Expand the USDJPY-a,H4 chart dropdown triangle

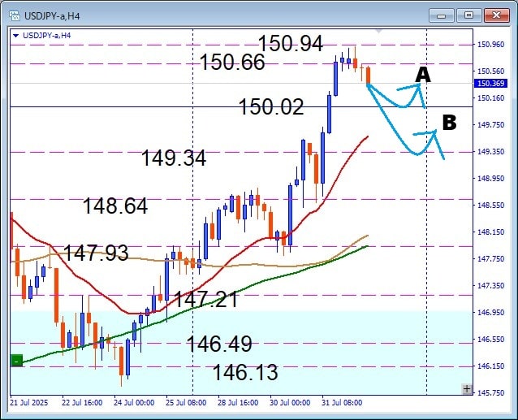click(15, 36)
